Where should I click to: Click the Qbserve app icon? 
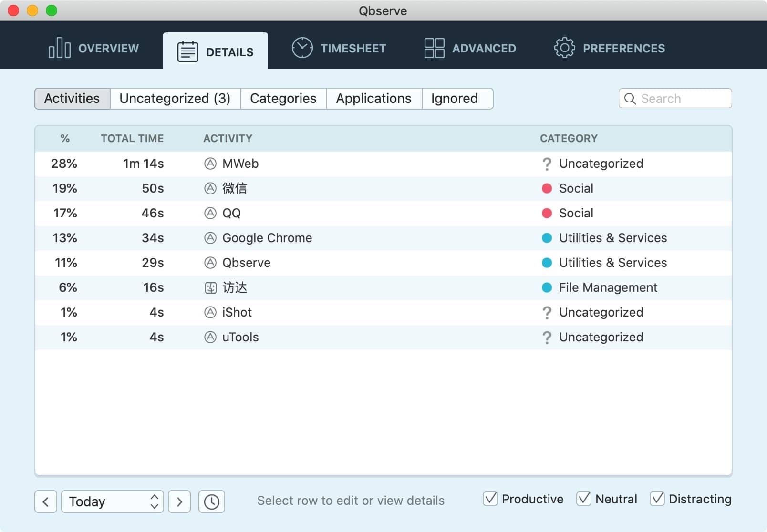point(210,263)
